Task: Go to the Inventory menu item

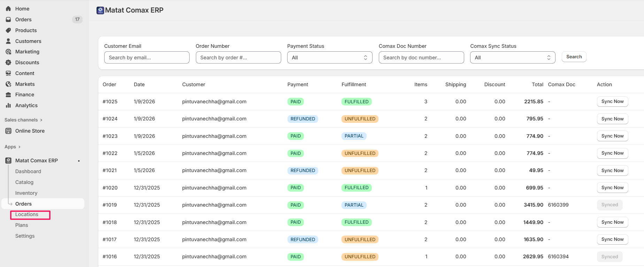Action: tap(26, 193)
